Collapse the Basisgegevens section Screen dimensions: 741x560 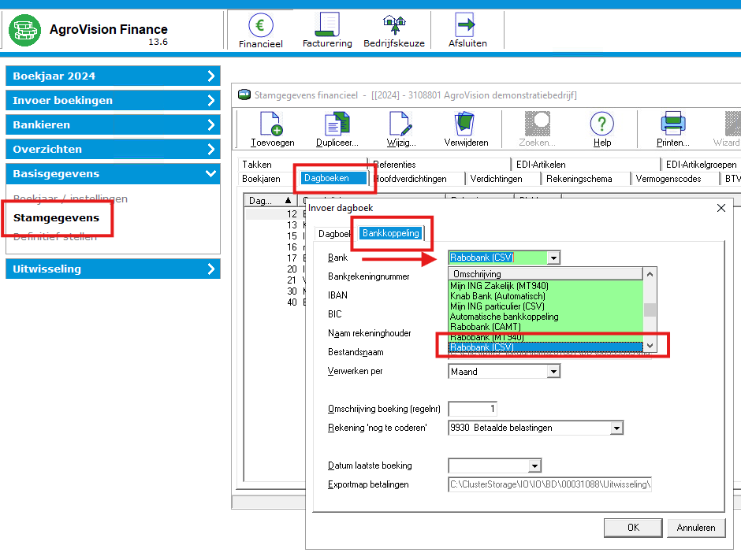tap(113, 174)
